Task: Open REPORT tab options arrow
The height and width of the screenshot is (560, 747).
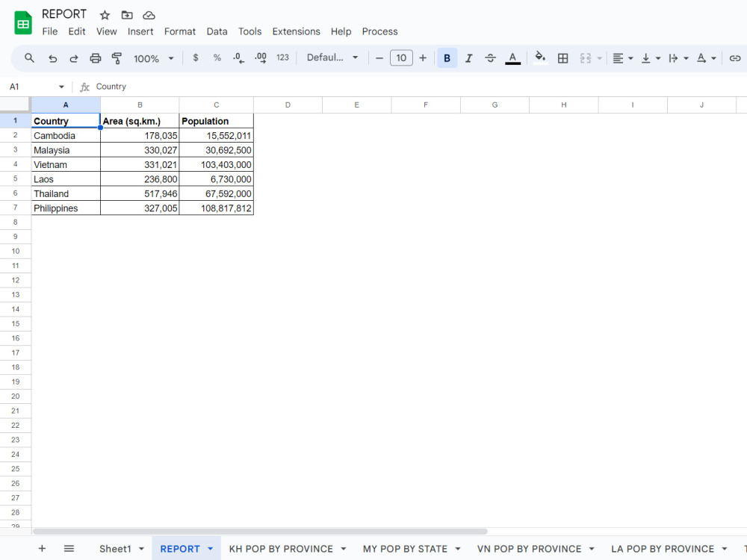Action: click(x=210, y=549)
